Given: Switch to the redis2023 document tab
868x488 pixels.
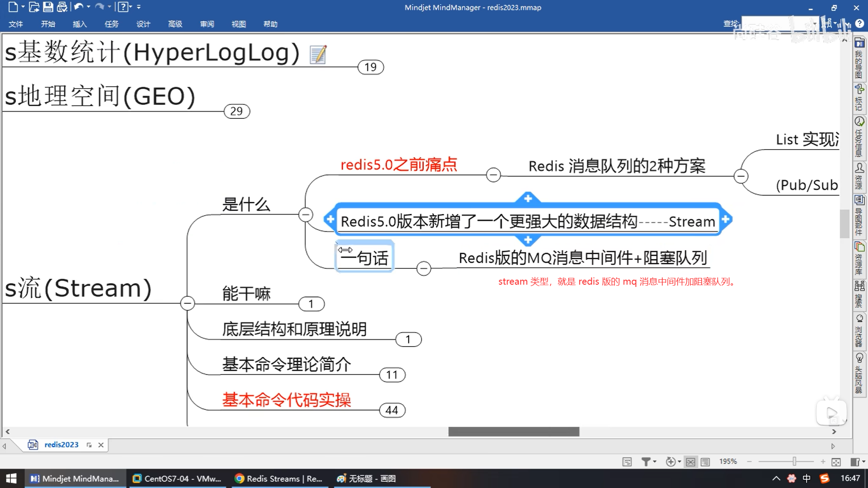Looking at the screenshot, I should pyautogui.click(x=61, y=445).
